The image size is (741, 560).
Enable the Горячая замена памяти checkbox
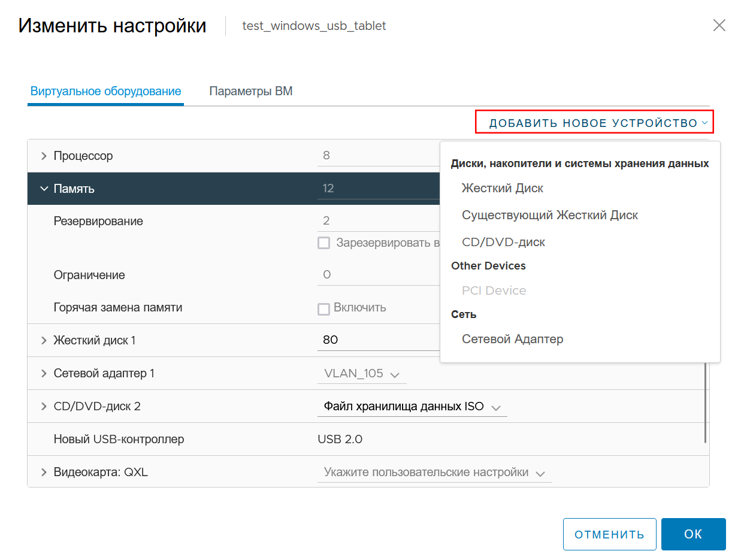[324, 309]
